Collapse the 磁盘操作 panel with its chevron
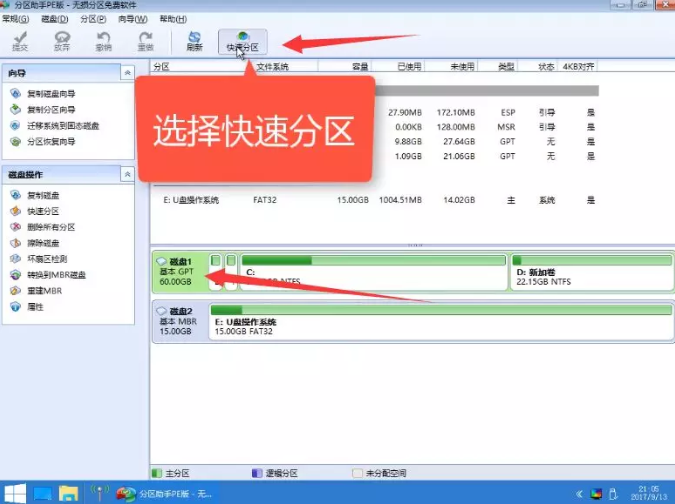 click(127, 174)
